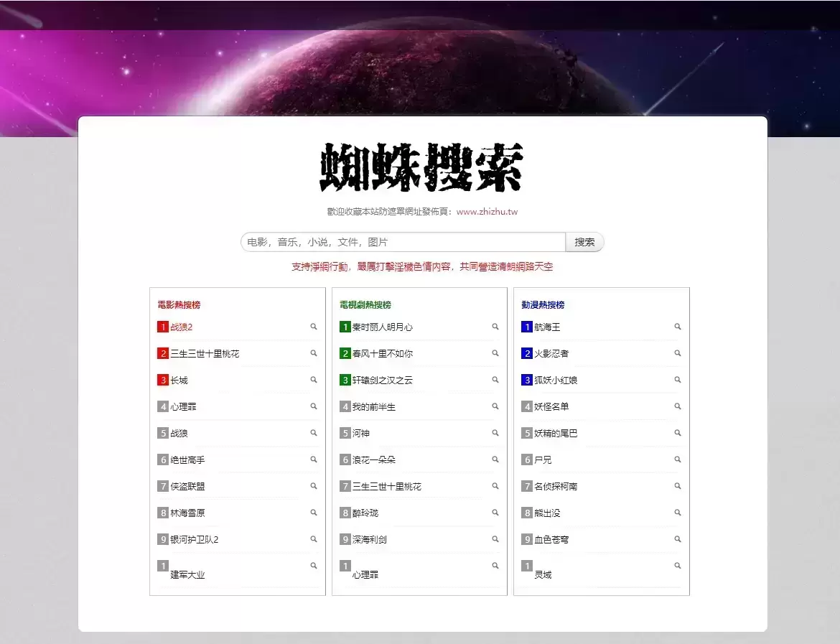This screenshot has width=840, height=644.
Task: Open the 河神 TV drama entry
Action: (x=361, y=434)
